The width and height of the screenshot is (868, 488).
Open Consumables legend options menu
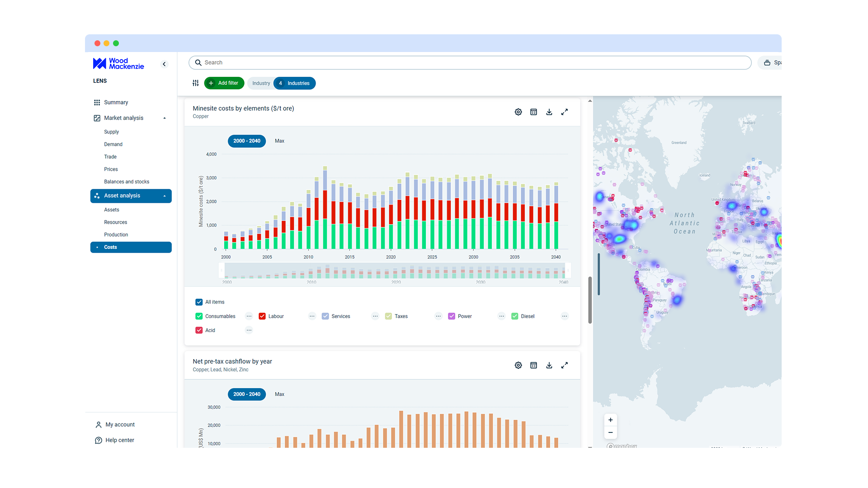pos(249,316)
